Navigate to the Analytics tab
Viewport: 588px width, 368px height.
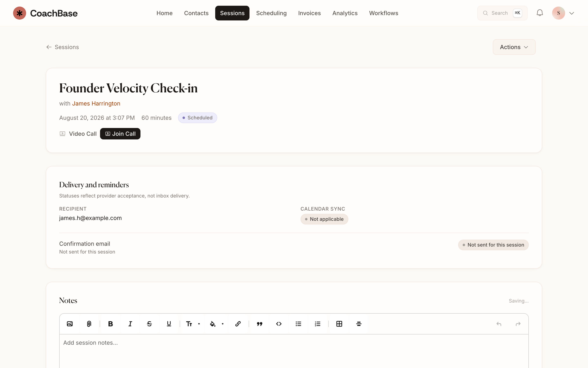point(345,13)
